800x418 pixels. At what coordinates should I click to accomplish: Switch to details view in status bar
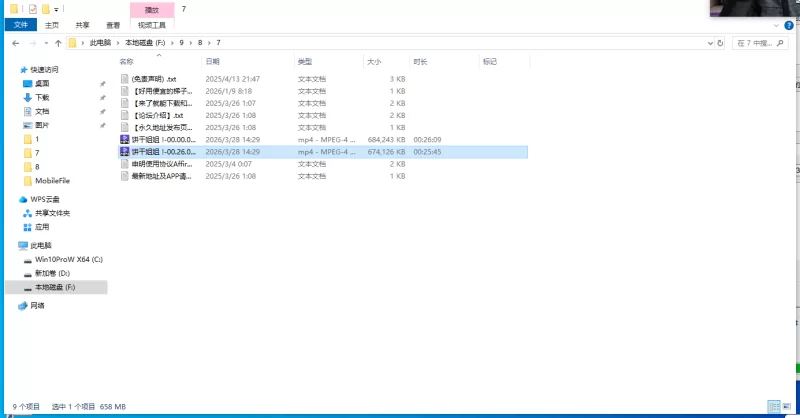(x=774, y=406)
